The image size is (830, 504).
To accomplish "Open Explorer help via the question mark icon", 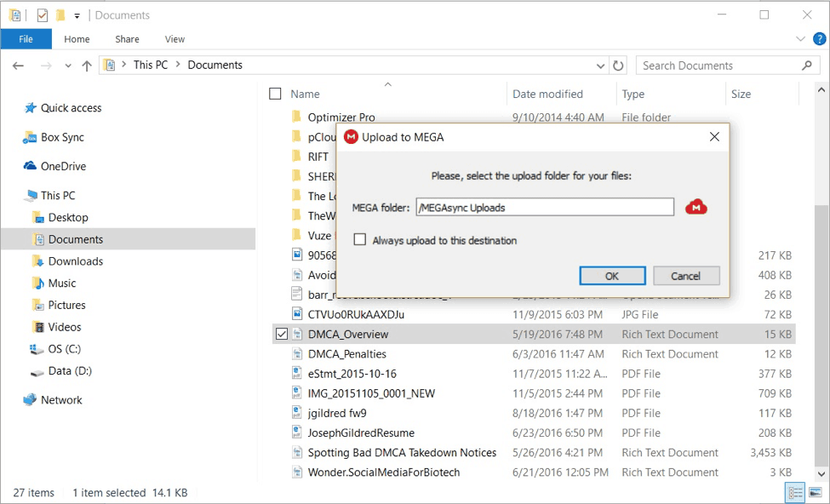I will pyautogui.click(x=819, y=38).
